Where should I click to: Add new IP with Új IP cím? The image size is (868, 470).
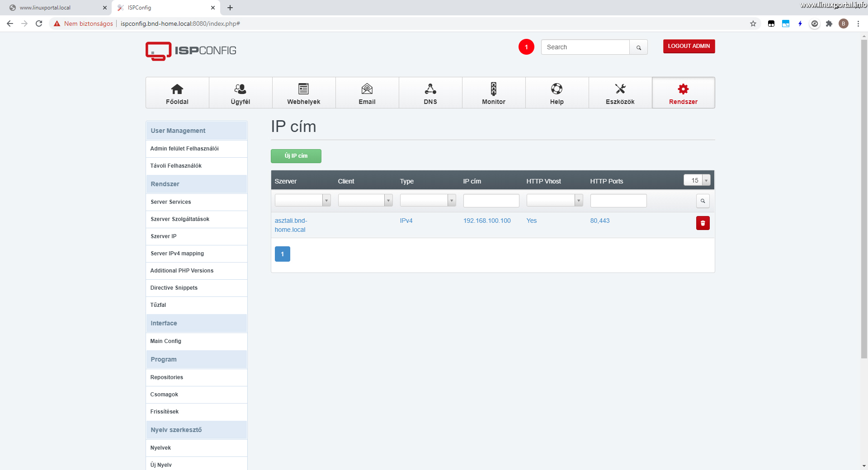296,156
